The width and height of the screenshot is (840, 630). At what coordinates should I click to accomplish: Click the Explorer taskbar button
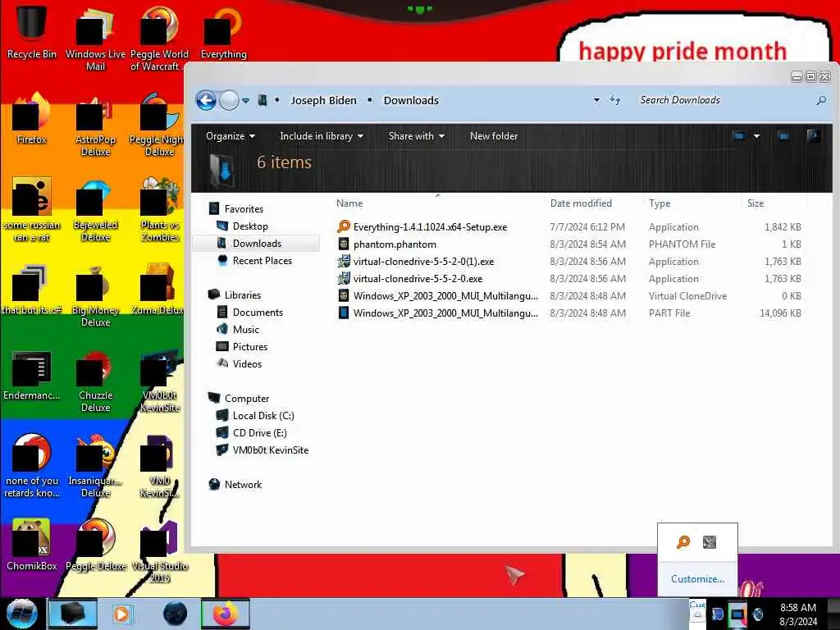(x=73, y=614)
